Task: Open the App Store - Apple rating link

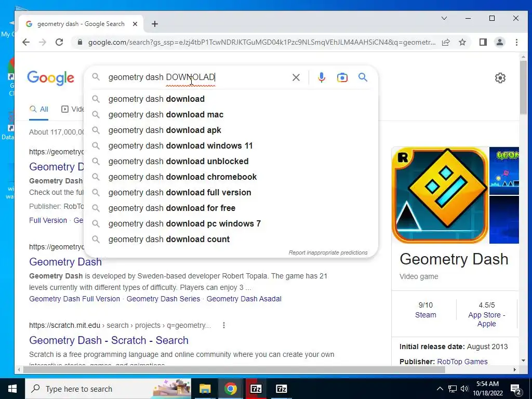Action: pyautogui.click(x=486, y=320)
